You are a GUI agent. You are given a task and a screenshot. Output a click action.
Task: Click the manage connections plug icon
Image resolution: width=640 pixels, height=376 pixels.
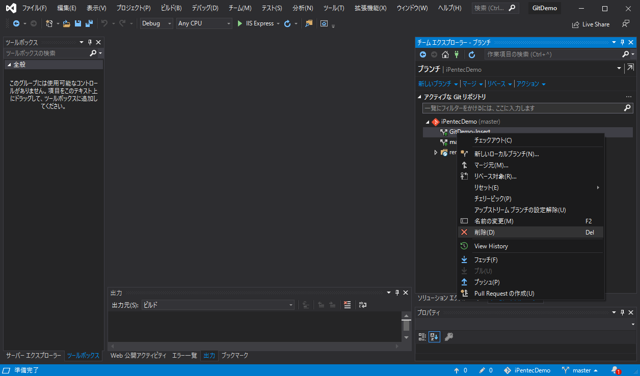click(457, 54)
